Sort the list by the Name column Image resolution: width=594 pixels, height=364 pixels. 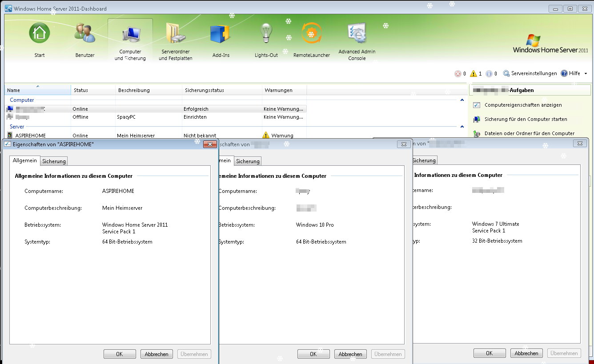[x=38, y=90]
